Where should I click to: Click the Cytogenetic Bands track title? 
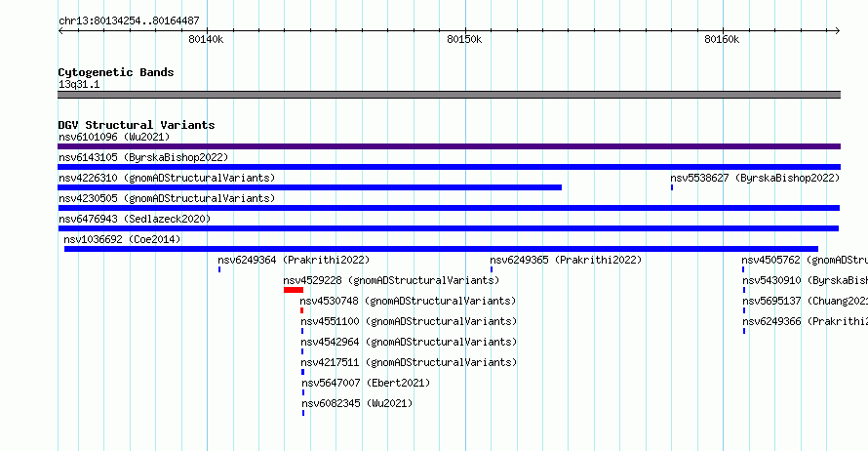[x=116, y=72]
